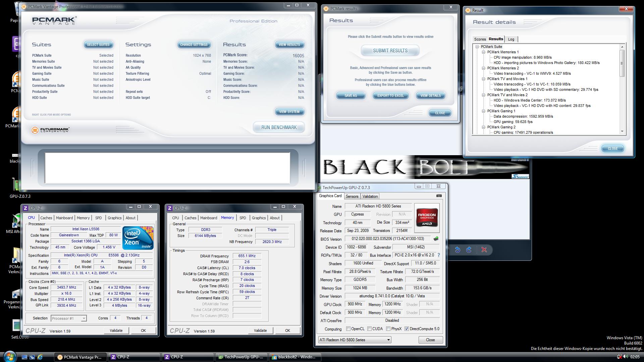Click the SUBMIT RESULTS button
644x362 pixels.
(390, 51)
